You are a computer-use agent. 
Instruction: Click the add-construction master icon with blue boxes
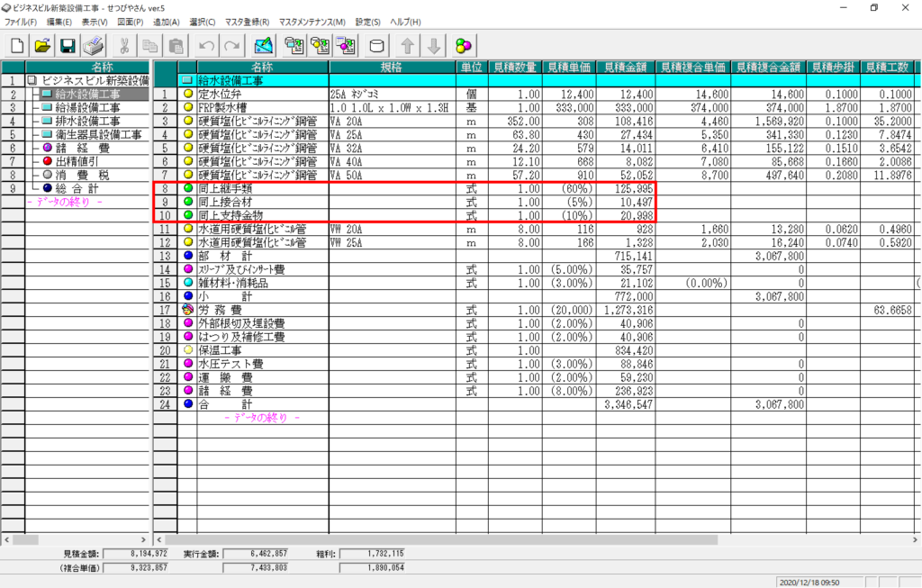click(294, 46)
